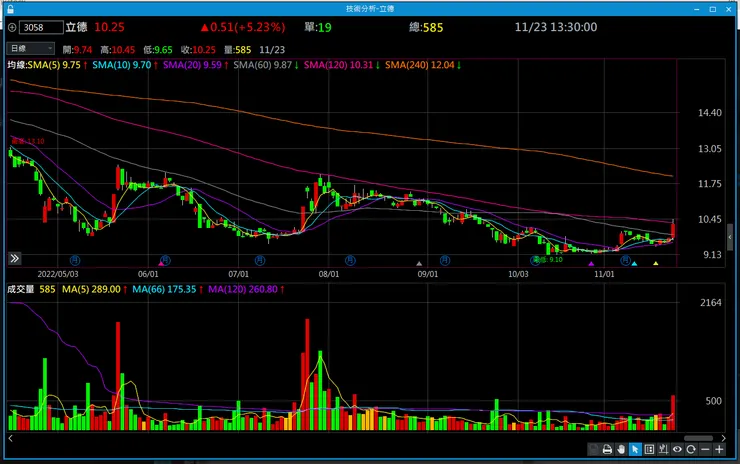Click the 成交量 indicator label
The height and width of the screenshot is (464, 740).
point(20,289)
